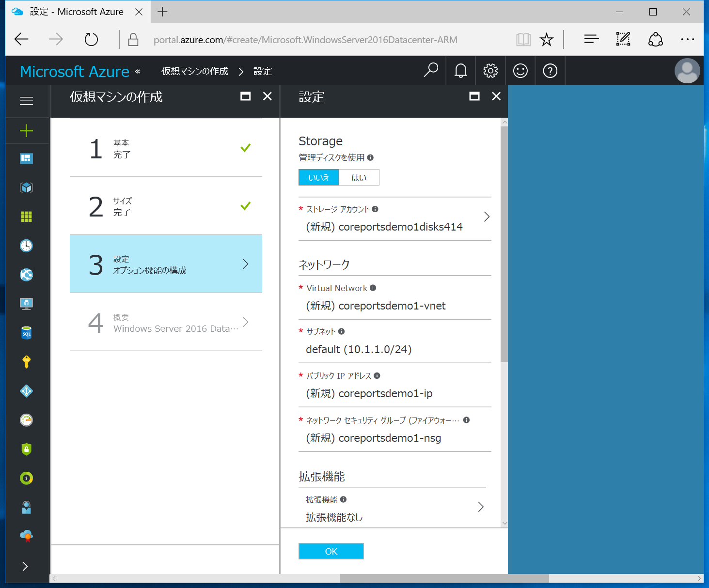Viewport: 709px width, 588px height.
Task: Click 設定 breadcrumb item
Action: coord(263,71)
